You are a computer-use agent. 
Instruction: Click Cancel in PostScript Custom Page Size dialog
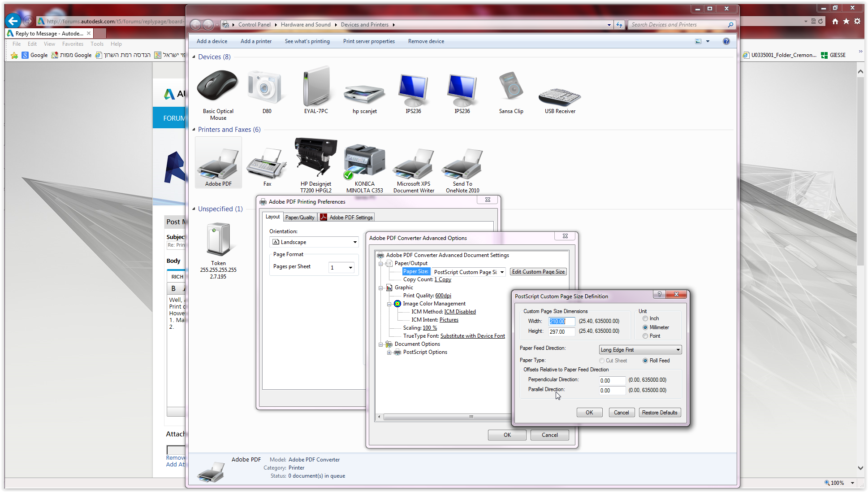point(621,413)
